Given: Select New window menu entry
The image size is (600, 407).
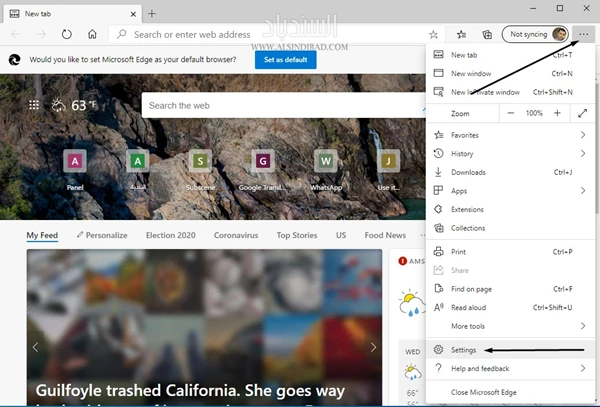Looking at the screenshot, I should click(x=510, y=73).
